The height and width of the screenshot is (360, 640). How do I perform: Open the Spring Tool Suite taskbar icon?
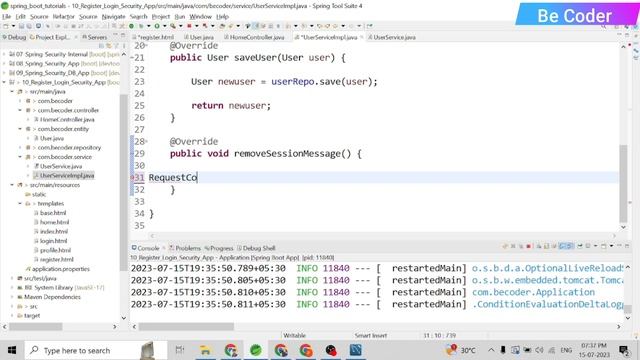coord(256,350)
